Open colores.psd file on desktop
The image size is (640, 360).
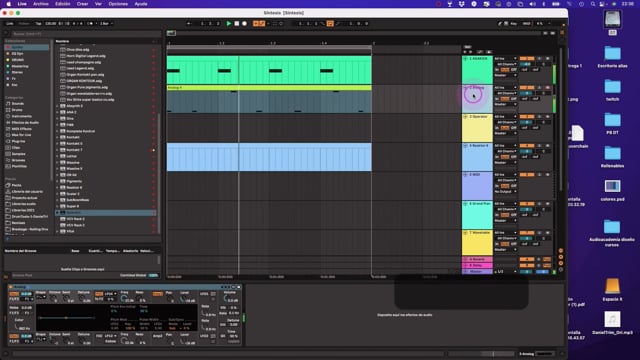click(612, 191)
